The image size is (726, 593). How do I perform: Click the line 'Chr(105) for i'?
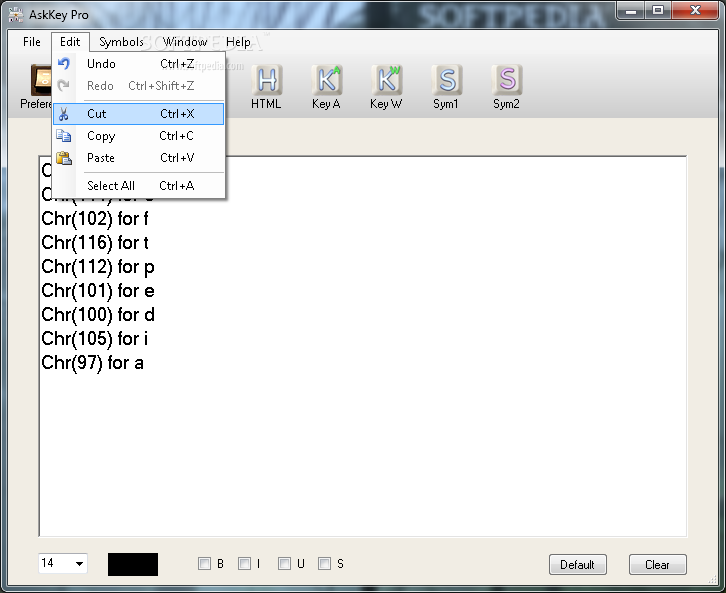click(x=95, y=339)
